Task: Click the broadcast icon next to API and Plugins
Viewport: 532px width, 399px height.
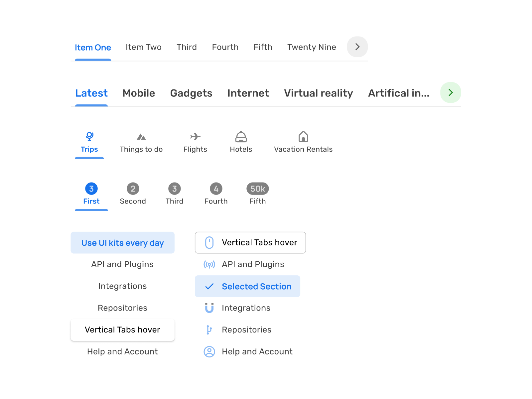Action: [x=209, y=265]
